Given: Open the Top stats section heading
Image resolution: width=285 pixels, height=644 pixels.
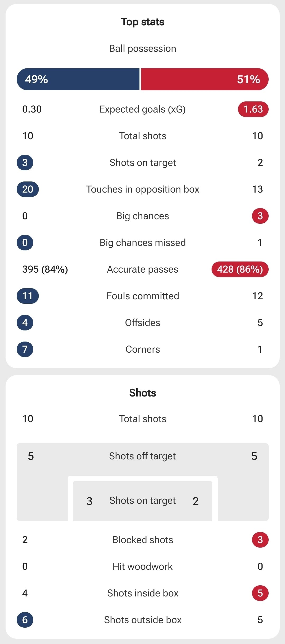Looking at the screenshot, I should pyautogui.click(x=143, y=22).
